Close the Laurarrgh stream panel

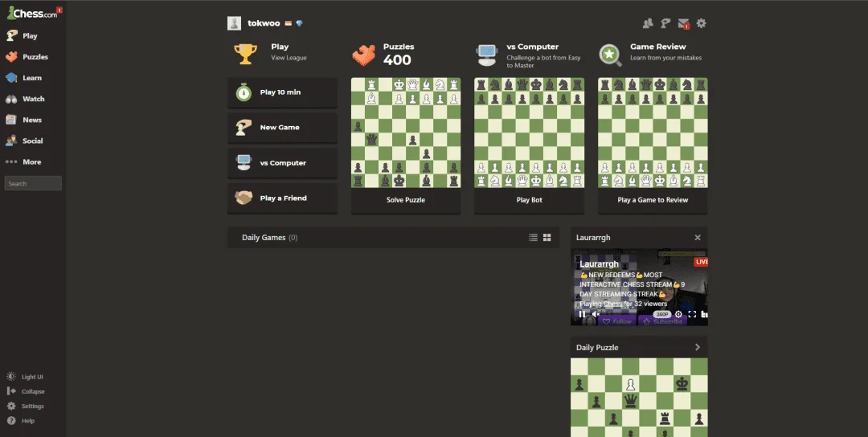[x=698, y=237]
